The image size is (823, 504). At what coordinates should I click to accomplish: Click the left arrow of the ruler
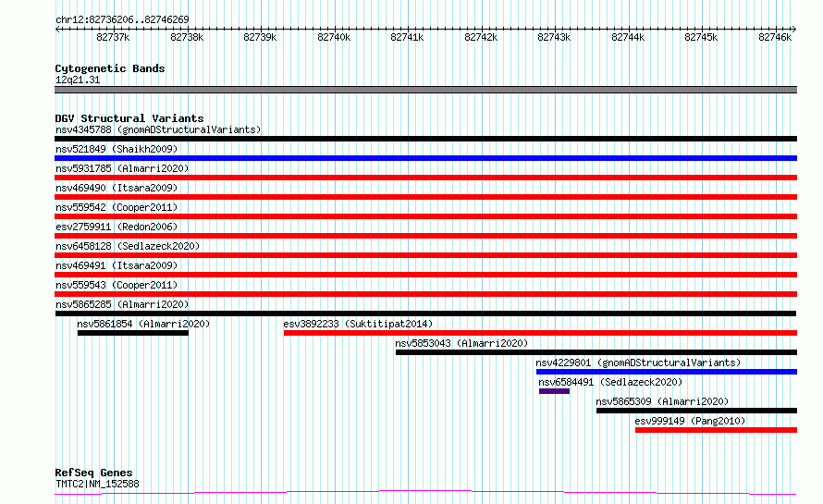[57, 29]
